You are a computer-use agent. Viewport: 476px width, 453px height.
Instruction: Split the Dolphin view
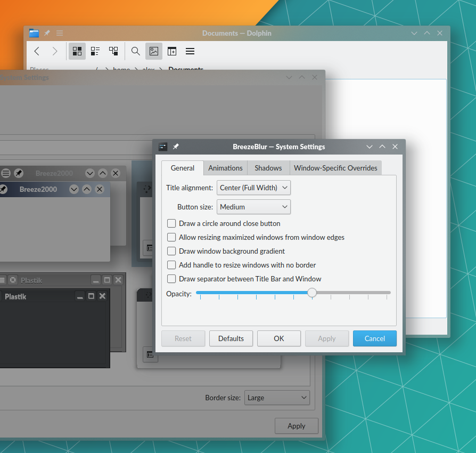click(172, 51)
